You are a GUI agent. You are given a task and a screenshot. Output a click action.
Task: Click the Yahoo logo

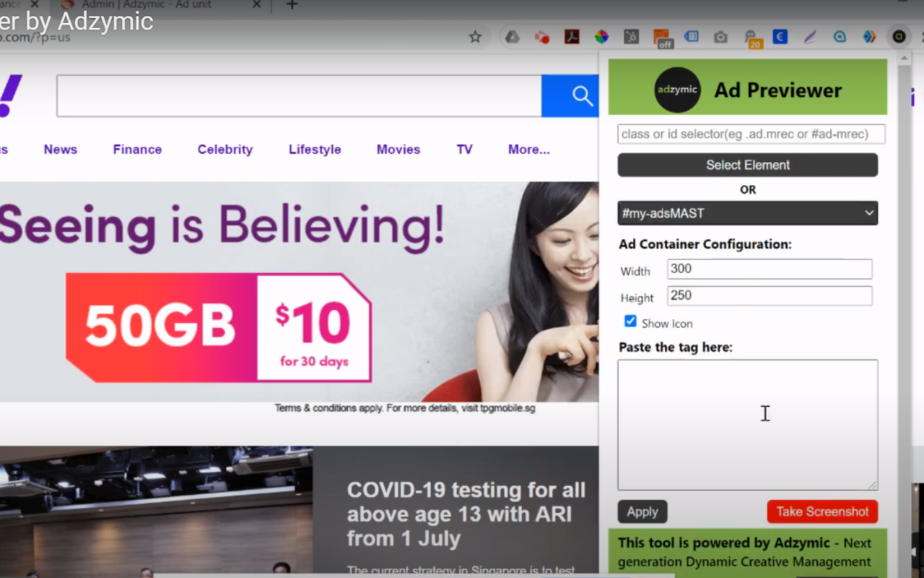click(11, 96)
